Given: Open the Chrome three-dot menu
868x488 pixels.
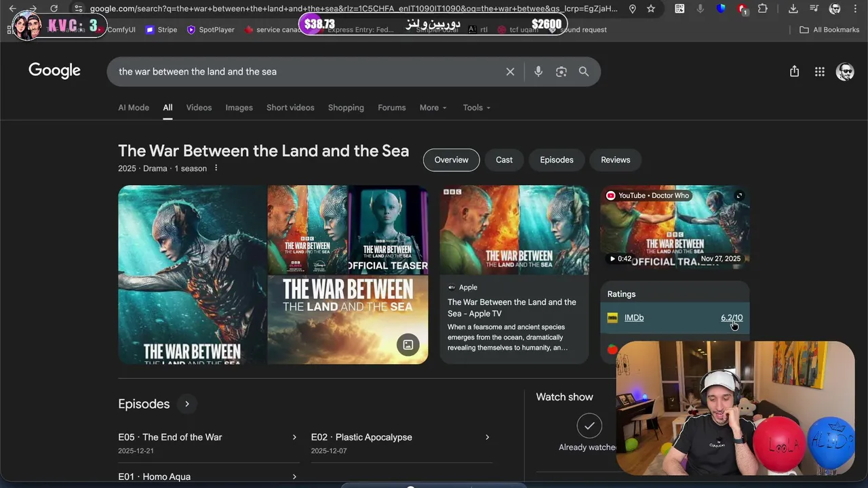Looking at the screenshot, I should (854, 9).
